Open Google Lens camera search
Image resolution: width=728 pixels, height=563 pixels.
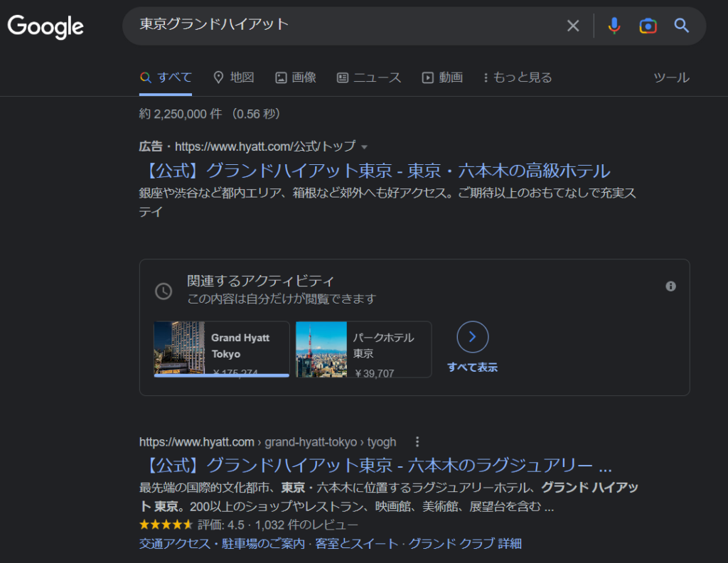tap(648, 26)
